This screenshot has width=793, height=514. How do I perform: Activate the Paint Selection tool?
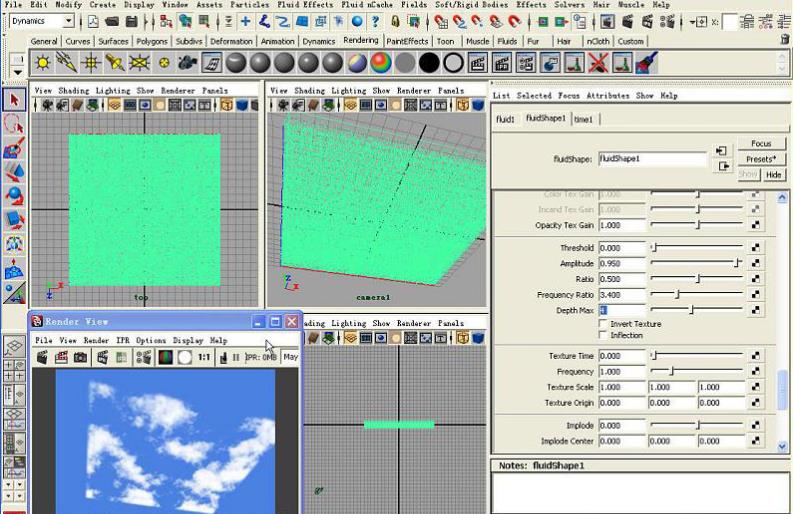click(14, 149)
